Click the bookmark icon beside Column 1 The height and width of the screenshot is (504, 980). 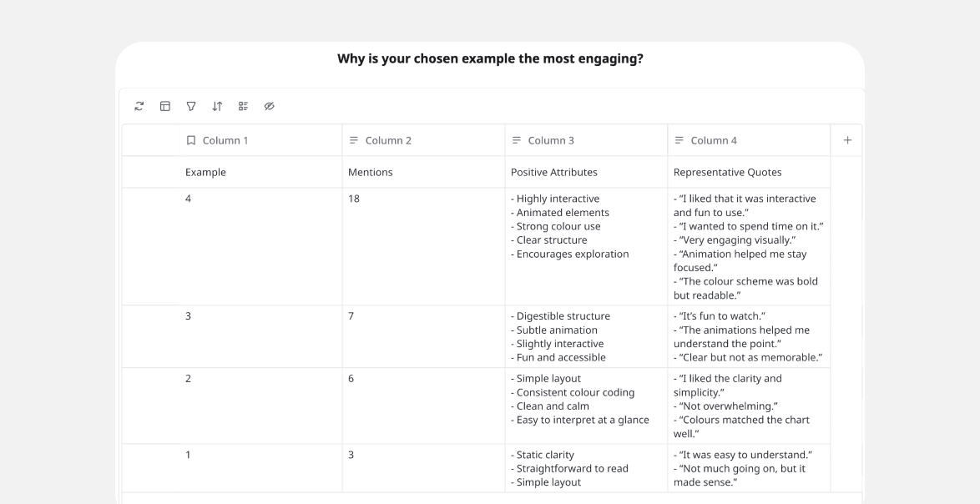coord(191,140)
